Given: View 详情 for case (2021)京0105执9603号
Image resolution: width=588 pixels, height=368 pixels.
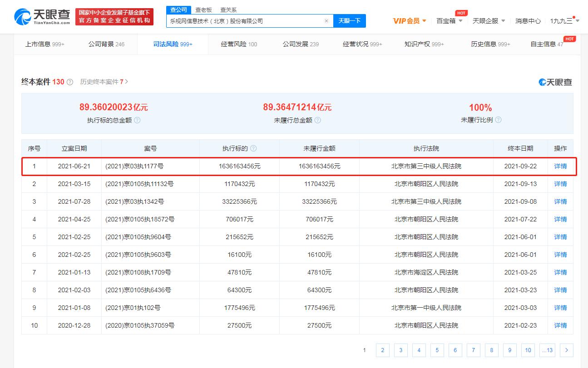Looking at the screenshot, I should (x=560, y=255).
